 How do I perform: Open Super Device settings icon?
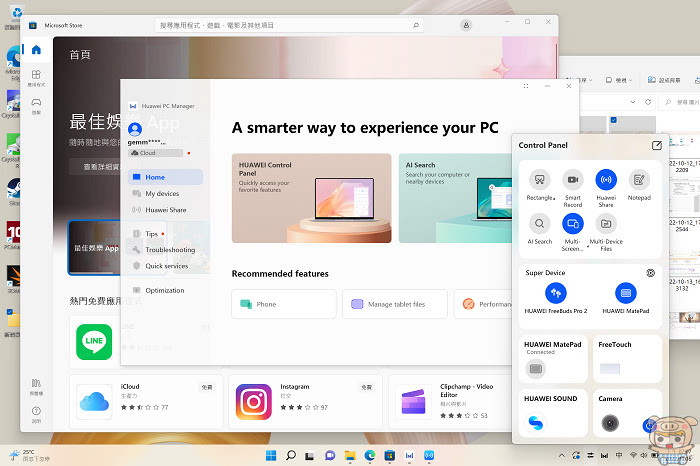(x=650, y=273)
